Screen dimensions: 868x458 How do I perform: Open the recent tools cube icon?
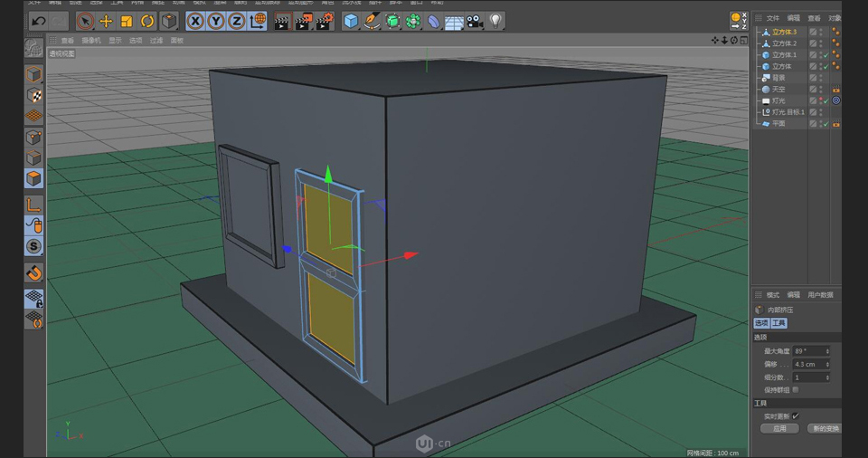tap(169, 22)
